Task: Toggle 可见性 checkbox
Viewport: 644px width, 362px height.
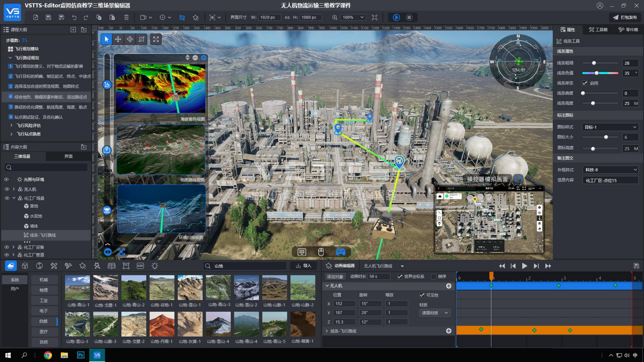Action: (422, 295)
